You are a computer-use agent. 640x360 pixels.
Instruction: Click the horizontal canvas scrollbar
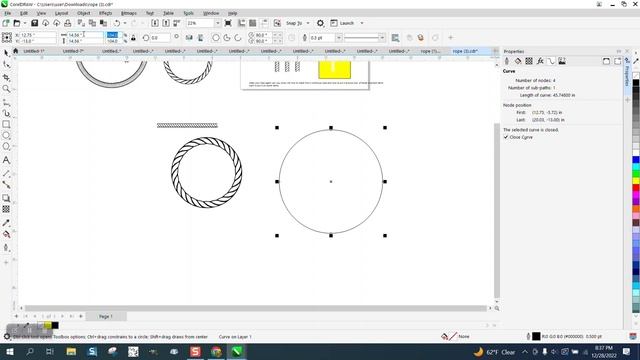256,308
